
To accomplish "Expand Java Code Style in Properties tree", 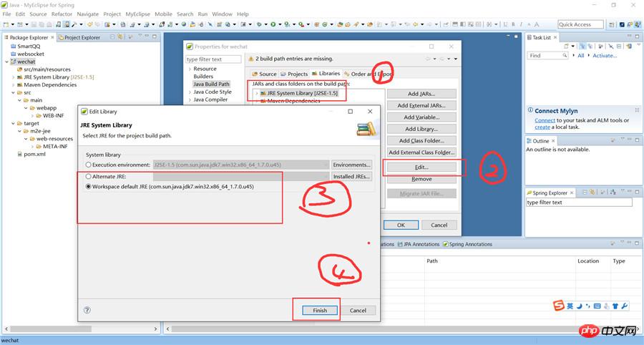I will point(190,92).
